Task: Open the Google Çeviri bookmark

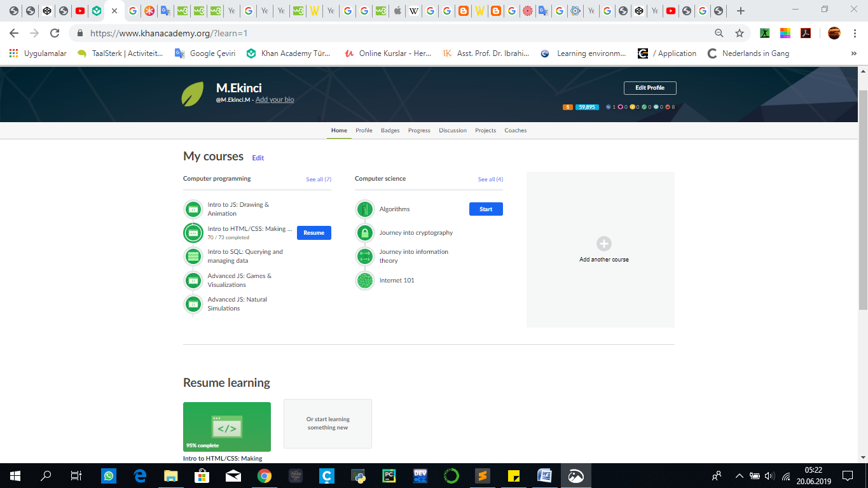Action: (x=205, y=53)
